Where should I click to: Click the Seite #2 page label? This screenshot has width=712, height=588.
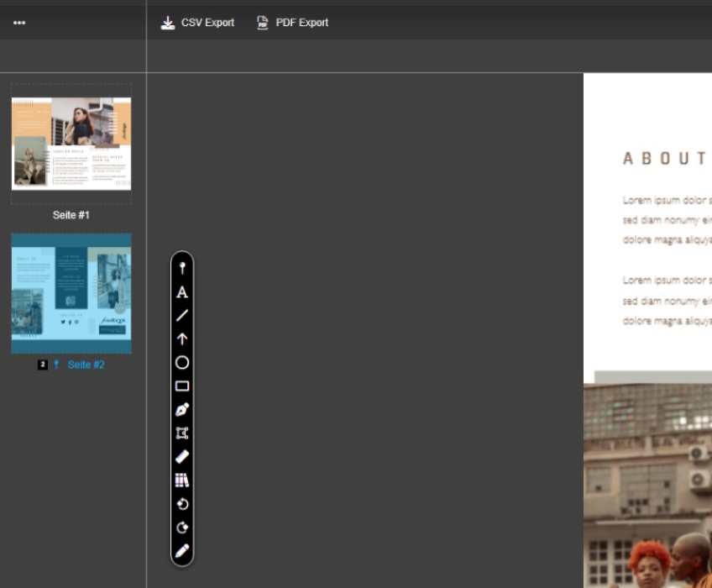click(86, 365)
